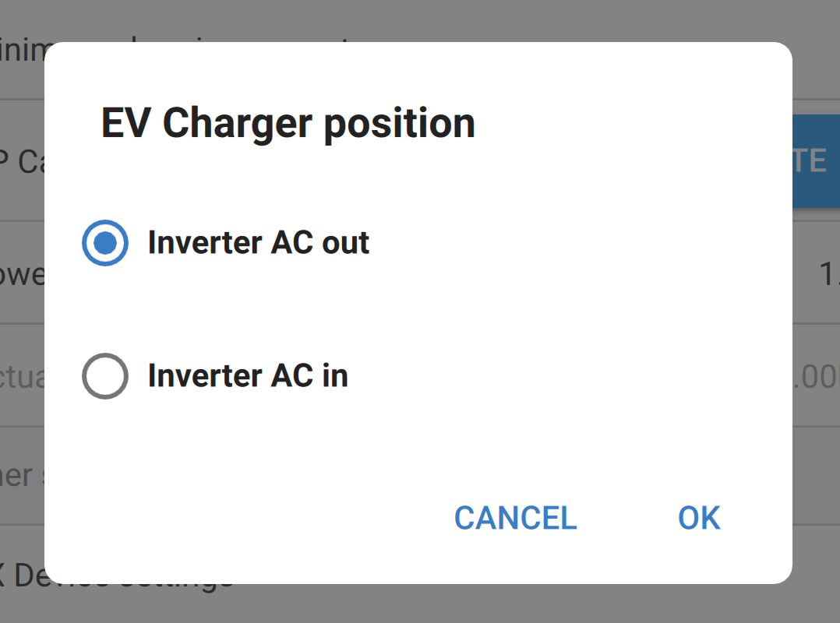Select the Inverter AC in radio button
Screen dimensions: 840x623
point(104,376)
